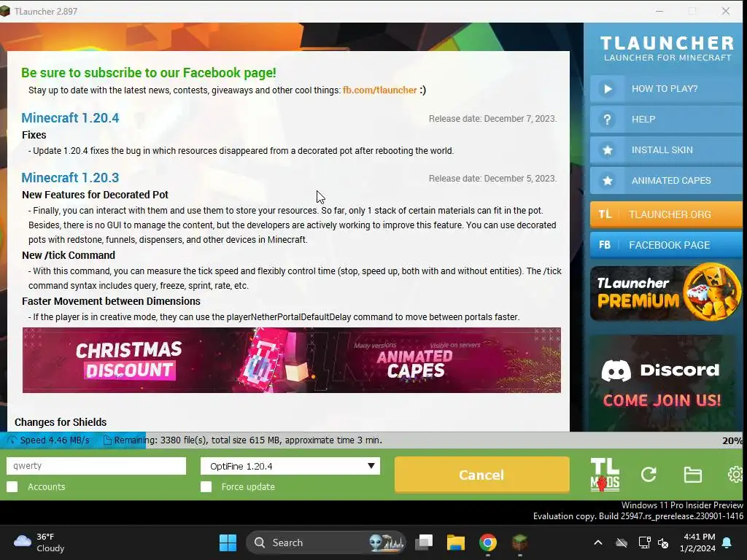This screenshot has height=560, width=747.
Task: Click the TL logo on Tlauncher.org button
Action: pyautogui.click(x=605, y=214)
